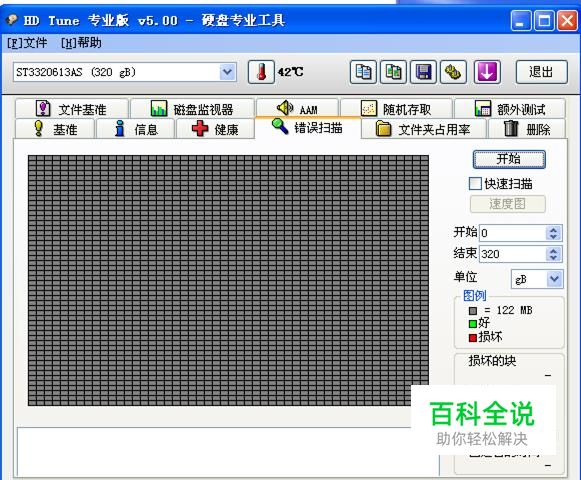This screenshot has width=581, height=480.
Task: Select the 错误扫描 tab
Action: 308,128
